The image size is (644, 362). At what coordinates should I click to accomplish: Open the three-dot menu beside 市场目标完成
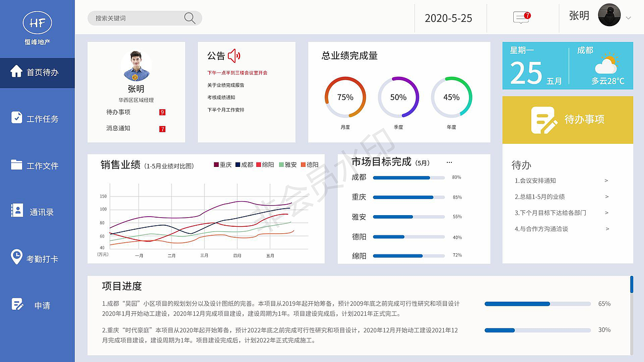tap(449, 163)
